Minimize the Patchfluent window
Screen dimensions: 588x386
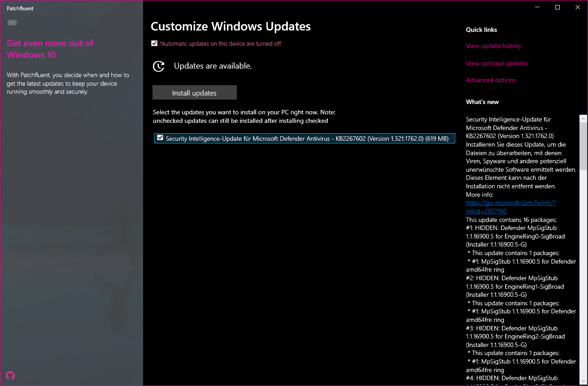coord(537,7)
